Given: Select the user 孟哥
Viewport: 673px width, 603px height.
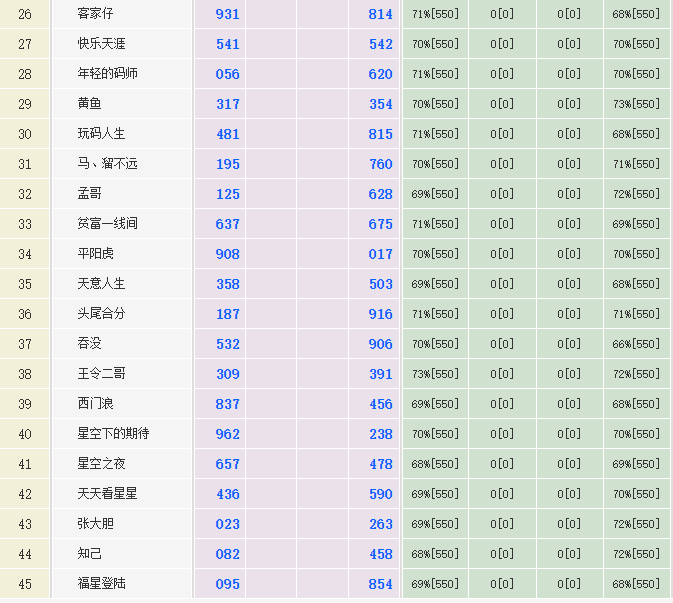Looking at the screenshot, I should coord(90,194).
